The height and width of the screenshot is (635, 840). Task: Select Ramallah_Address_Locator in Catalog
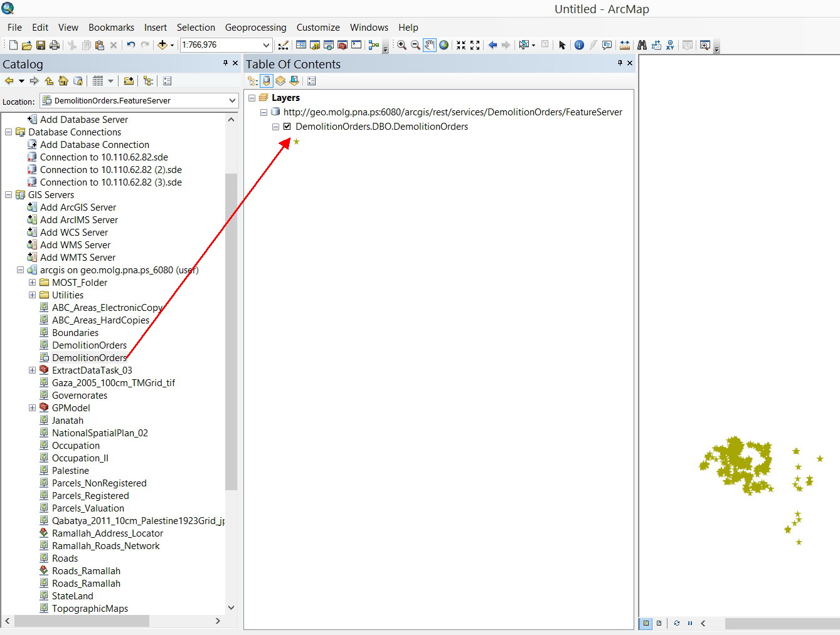[x=107, y=533]
